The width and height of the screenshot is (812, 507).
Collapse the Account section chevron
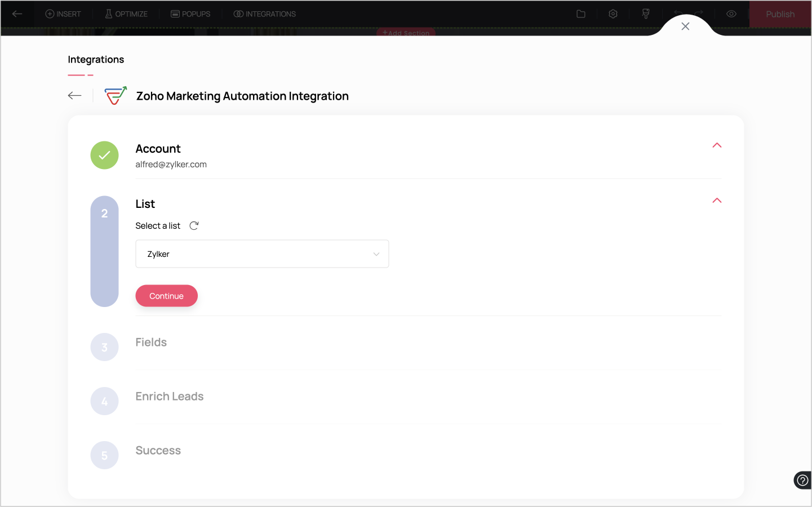click(717, 145)
